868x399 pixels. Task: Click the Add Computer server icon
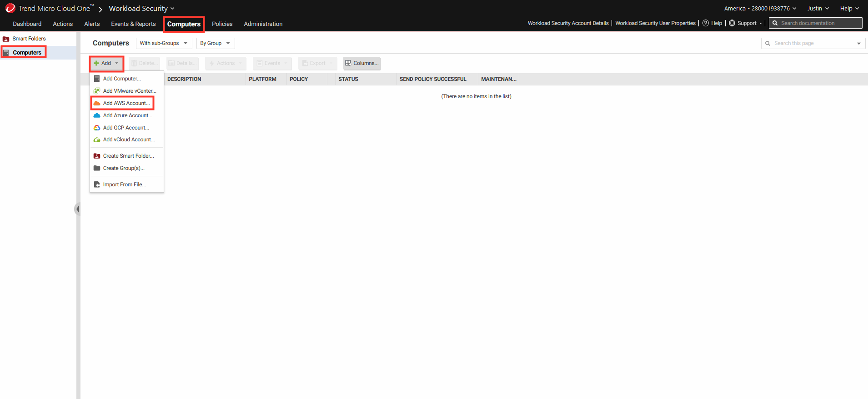pyautogui.click(x=97, y=79)
